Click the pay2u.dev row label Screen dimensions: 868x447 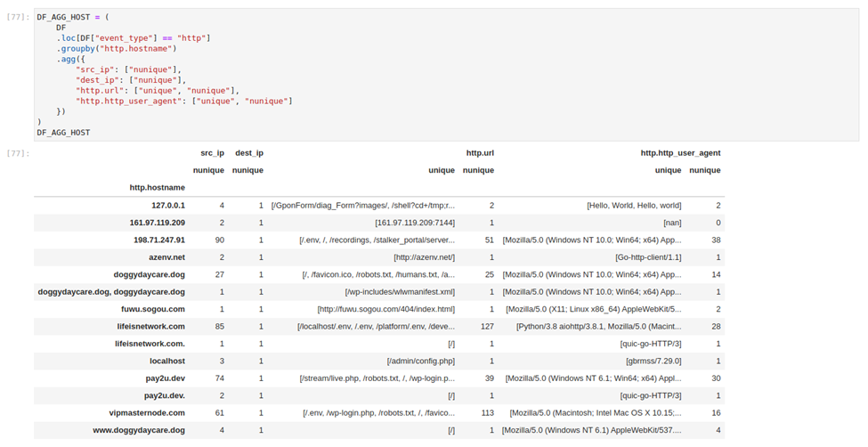point(165,378)
